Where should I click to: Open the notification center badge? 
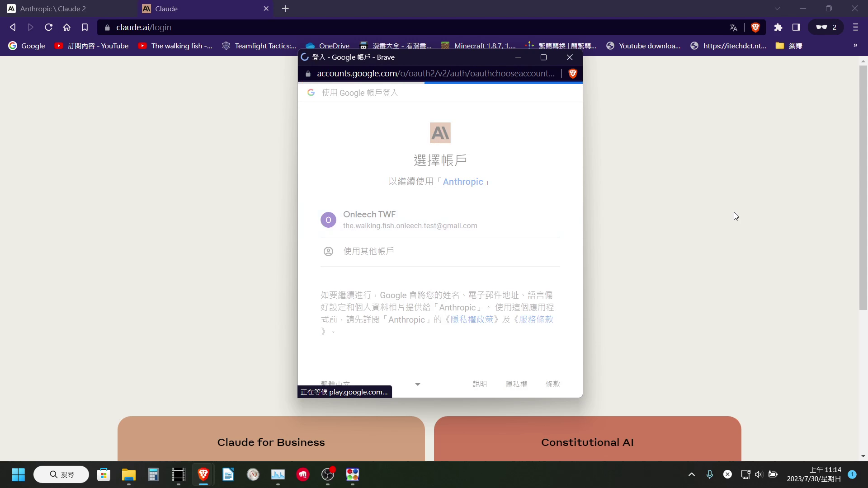(x=852, y=474)
